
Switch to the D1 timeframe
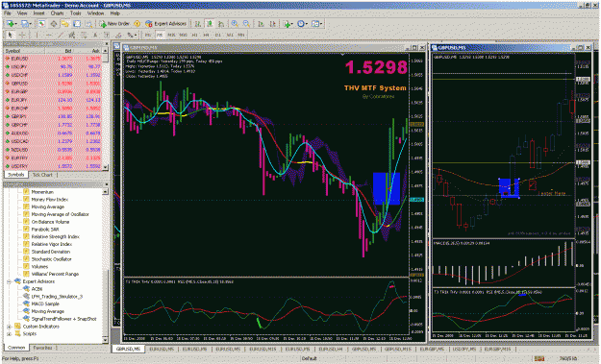coord(217,35)
